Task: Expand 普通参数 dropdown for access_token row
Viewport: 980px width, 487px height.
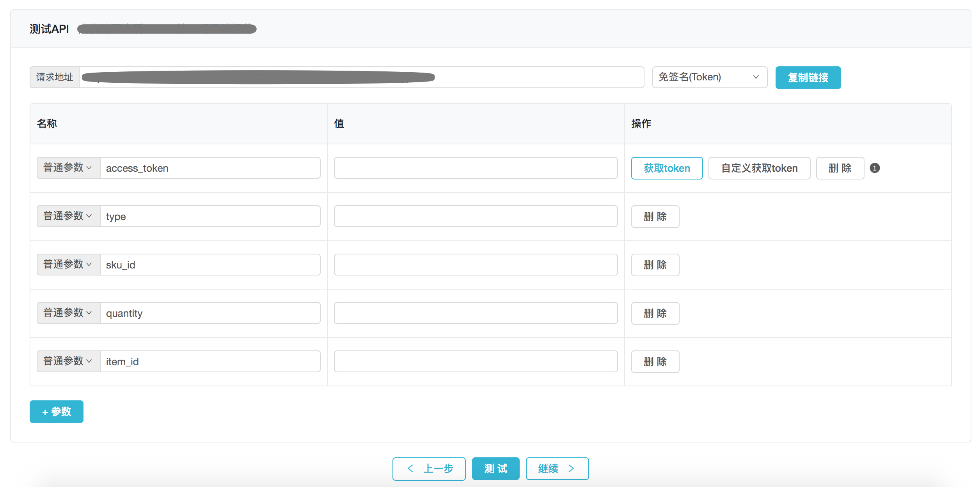Action: tap(68, 168)
